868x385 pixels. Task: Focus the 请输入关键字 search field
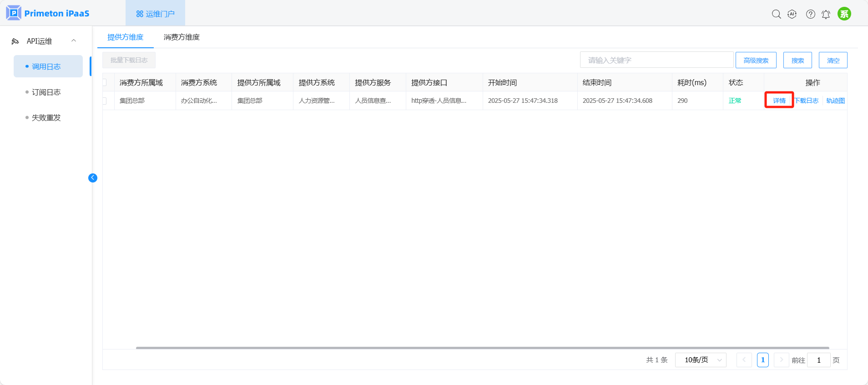(656, 60)
